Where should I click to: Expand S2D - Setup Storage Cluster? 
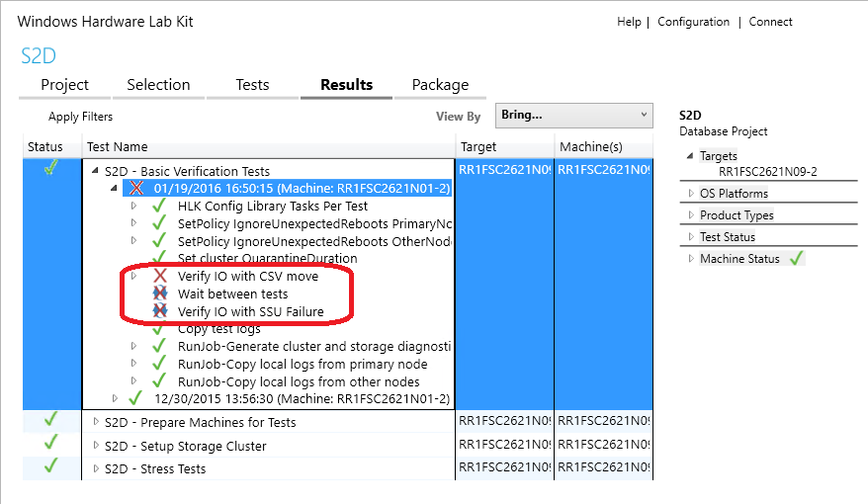point(96,446)
